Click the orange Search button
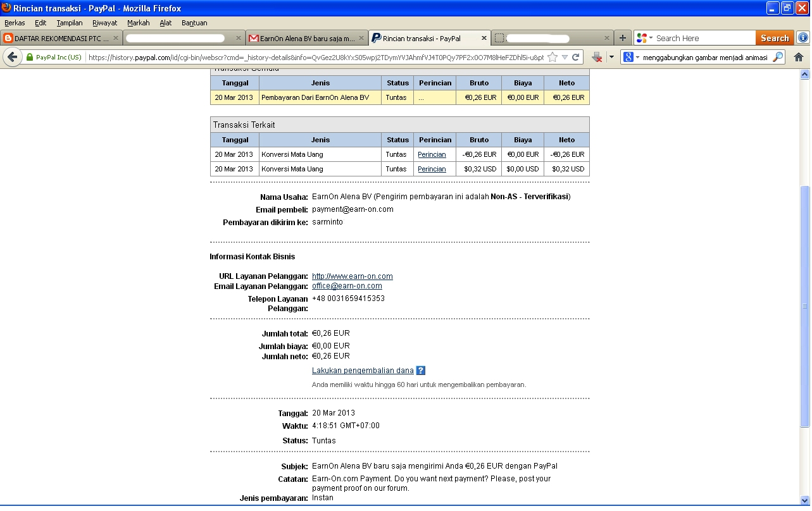 [775, 38]
